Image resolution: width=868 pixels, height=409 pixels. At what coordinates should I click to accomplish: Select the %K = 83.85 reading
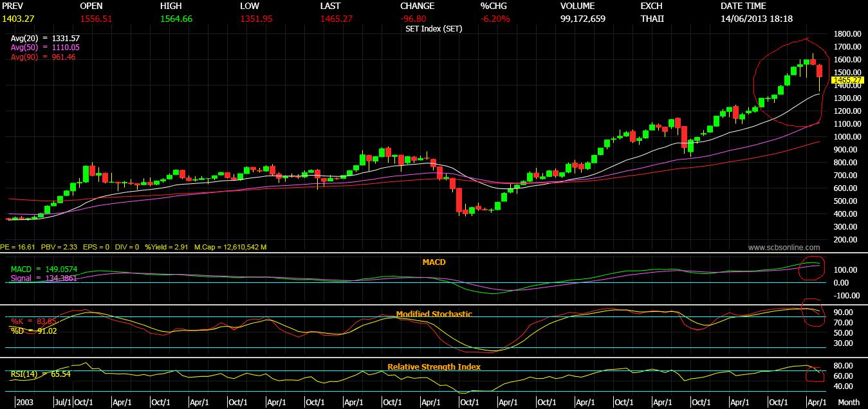click(x=33, y=321)
